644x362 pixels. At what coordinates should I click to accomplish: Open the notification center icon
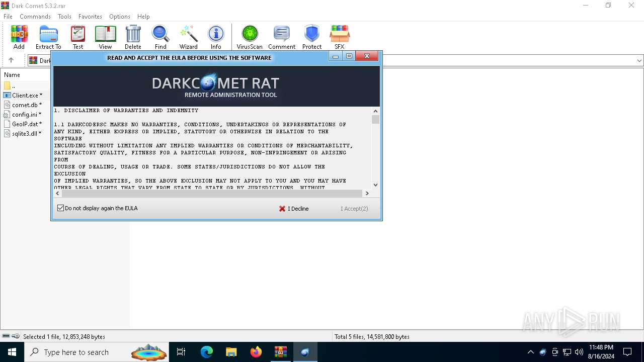pos(627,352)
